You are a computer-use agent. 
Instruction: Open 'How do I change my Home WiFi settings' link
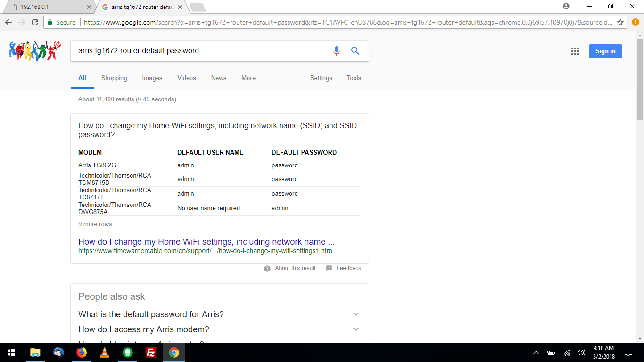206,242
